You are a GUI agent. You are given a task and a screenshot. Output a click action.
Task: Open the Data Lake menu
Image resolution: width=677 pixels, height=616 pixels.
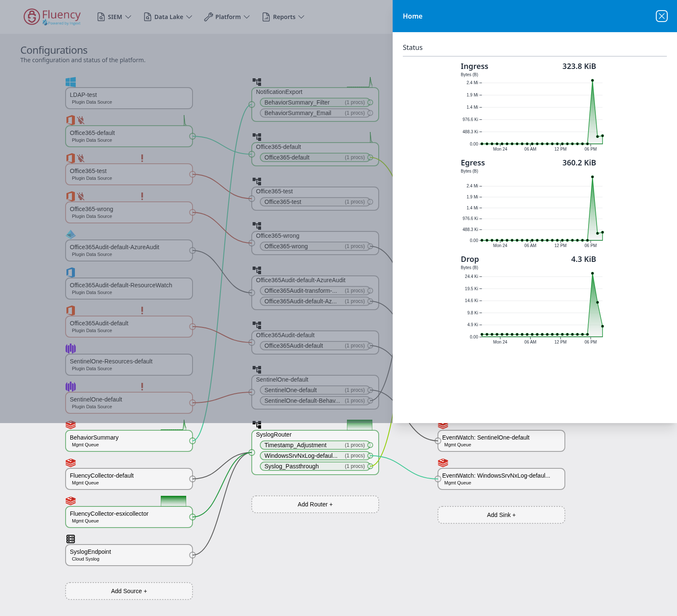point(168,17)
